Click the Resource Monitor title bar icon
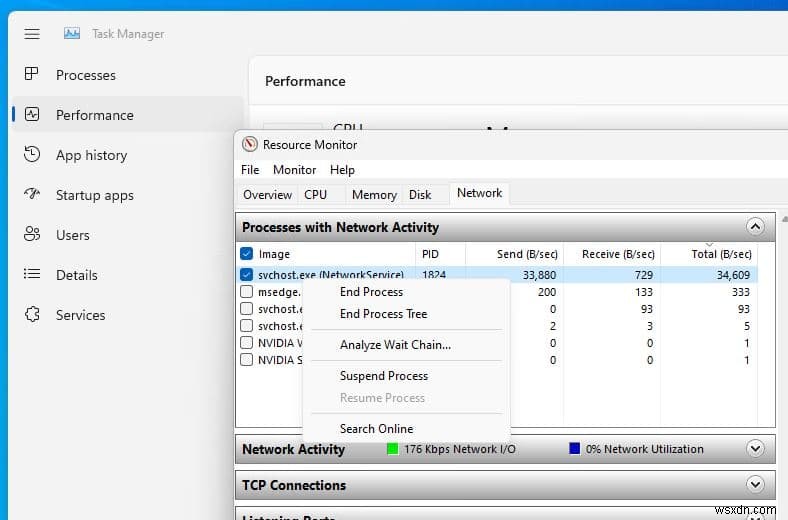 click(249, 145)
